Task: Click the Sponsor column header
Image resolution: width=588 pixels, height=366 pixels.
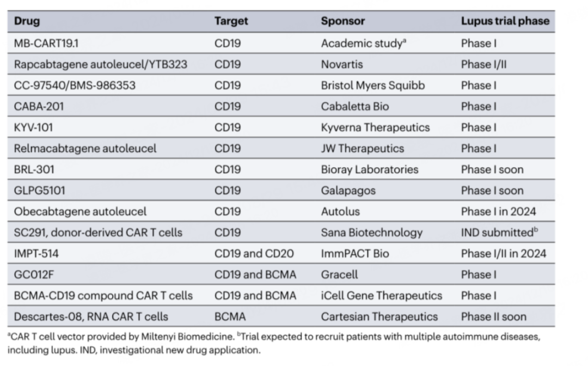Action: pos(342,21)
